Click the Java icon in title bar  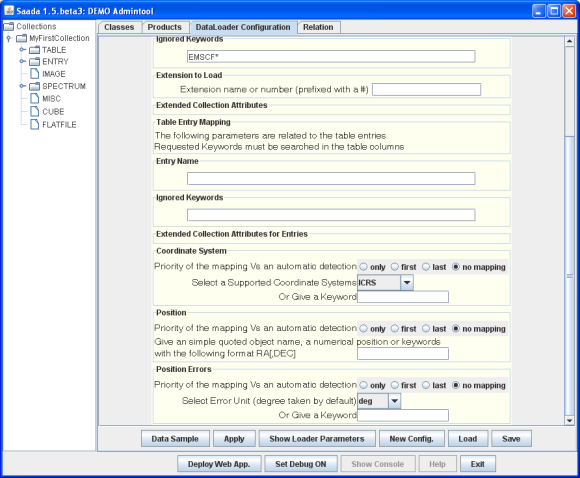(9, 10)
